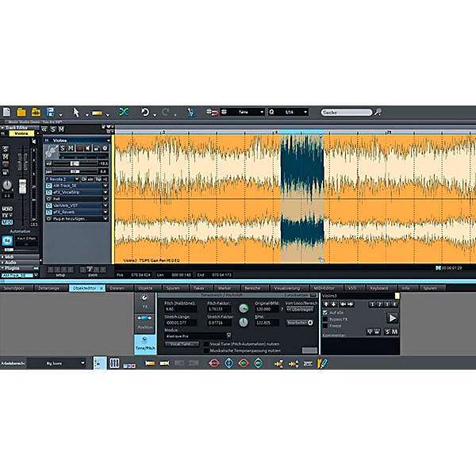Open the grid type dropdown showing Takte
Image resolution: width=476 pixels, height=476 pixels.
point(242,112)
